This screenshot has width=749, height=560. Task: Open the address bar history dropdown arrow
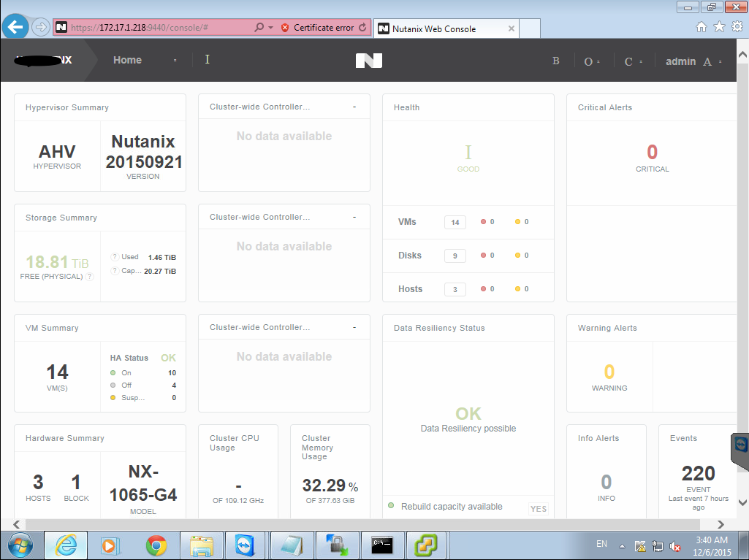tap(270, 27)
